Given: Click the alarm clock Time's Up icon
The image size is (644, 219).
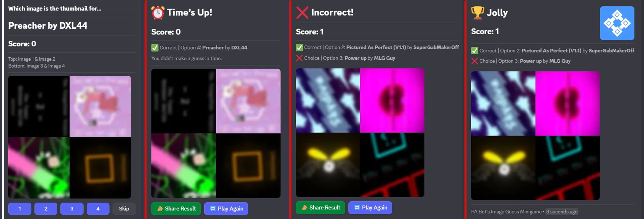Looking at the screenshot, I should click(158, 13).
